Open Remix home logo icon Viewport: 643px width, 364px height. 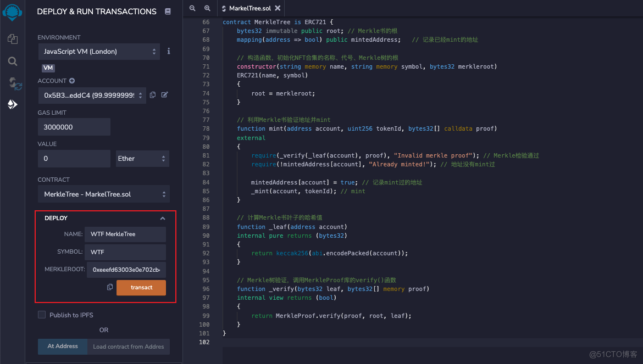point(12,12)
